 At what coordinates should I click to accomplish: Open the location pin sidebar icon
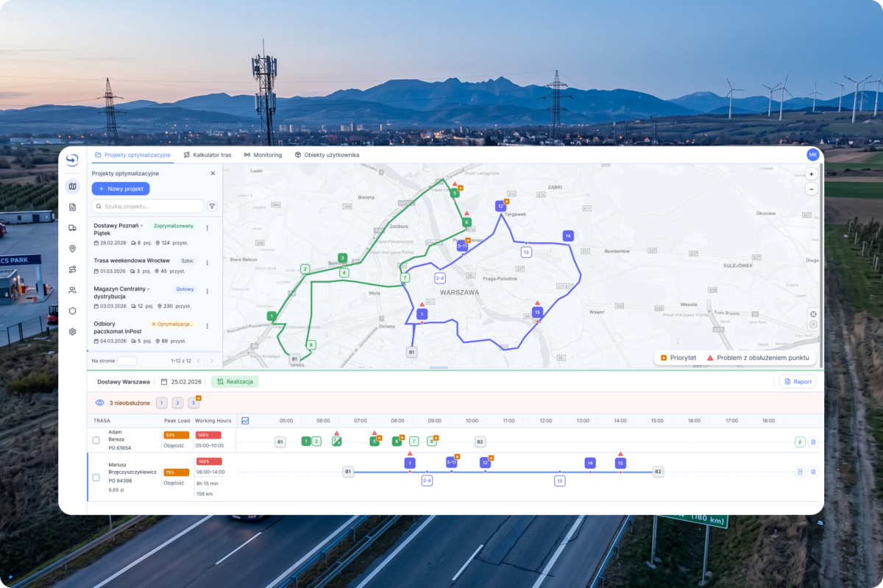pyautogui.click(x=72, y=249)
